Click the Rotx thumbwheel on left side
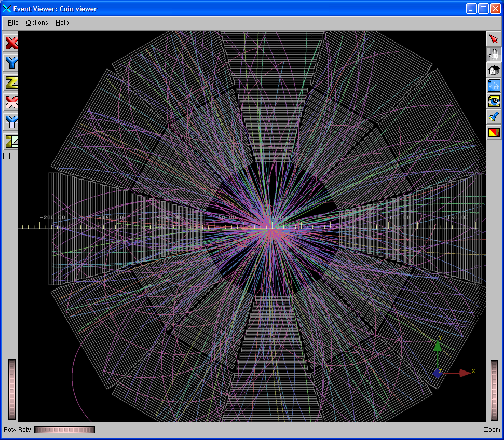Viewport: 504px width, 440px height. tap(12, 389)
